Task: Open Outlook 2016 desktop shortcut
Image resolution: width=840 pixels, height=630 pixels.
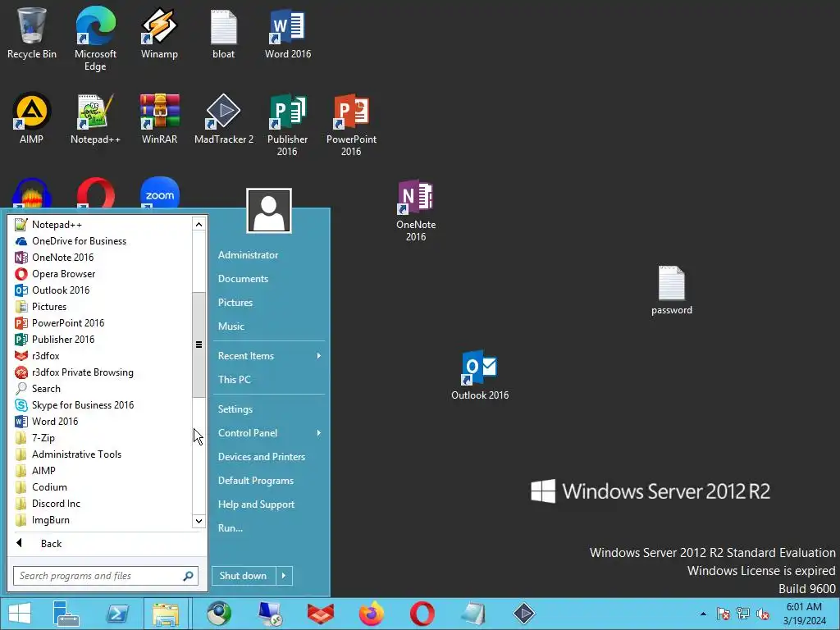Action: coord(479,374)
